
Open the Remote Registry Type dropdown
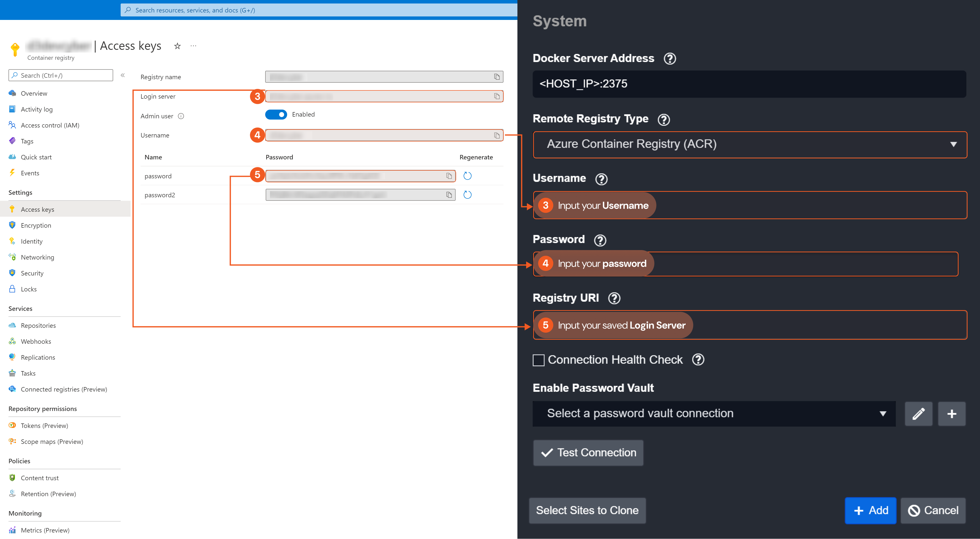749,144
